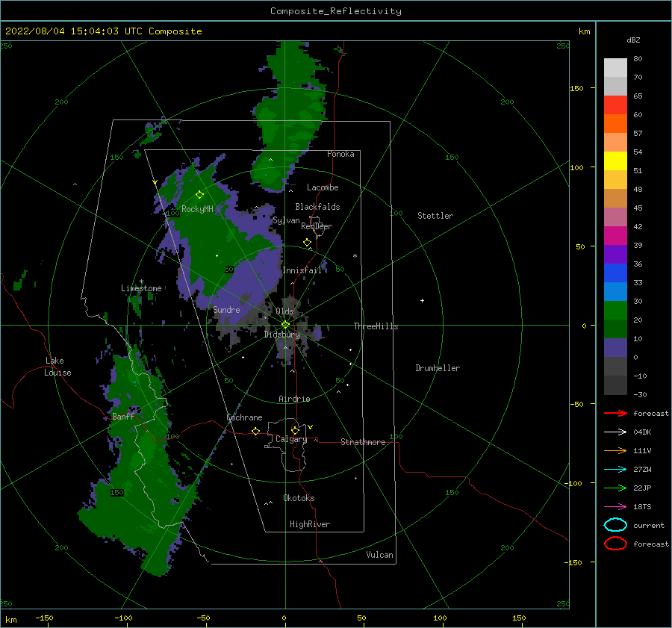The width and height of the screenshot is (672, 628).
Task: Click the Innisfail label
Action: (x=302, y=270)
